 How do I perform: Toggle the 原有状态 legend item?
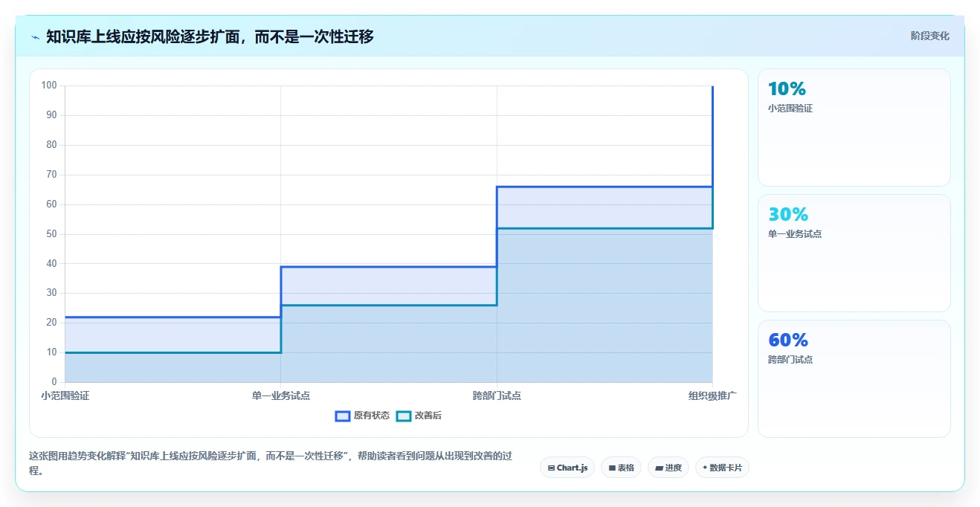[362, 416]
